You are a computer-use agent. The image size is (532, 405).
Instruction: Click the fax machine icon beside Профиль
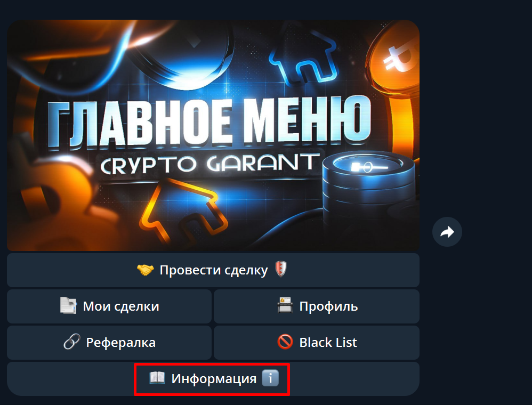(285, 306)
